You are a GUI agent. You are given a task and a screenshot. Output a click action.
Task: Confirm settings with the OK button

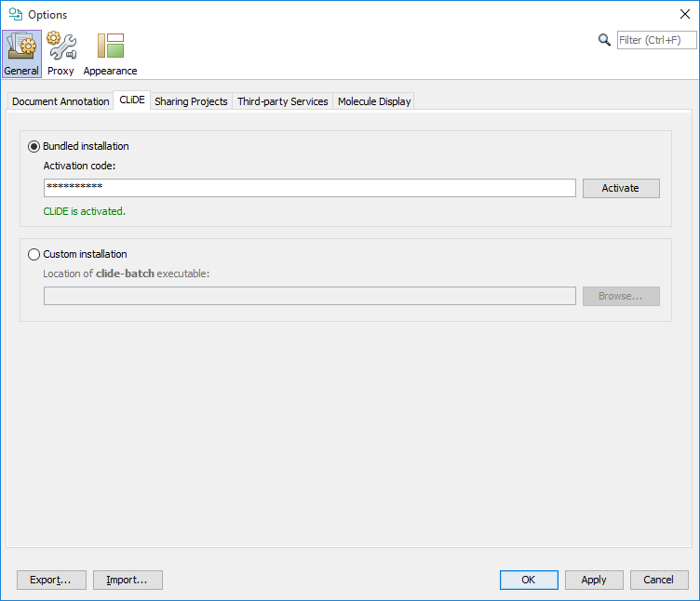[528, 580]
